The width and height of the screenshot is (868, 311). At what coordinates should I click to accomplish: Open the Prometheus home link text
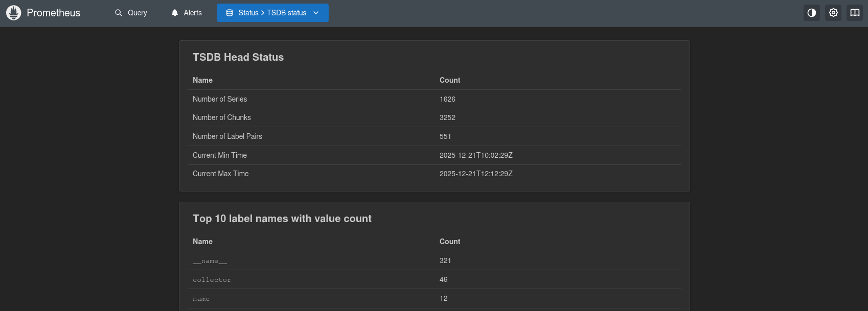click(53, 13)
